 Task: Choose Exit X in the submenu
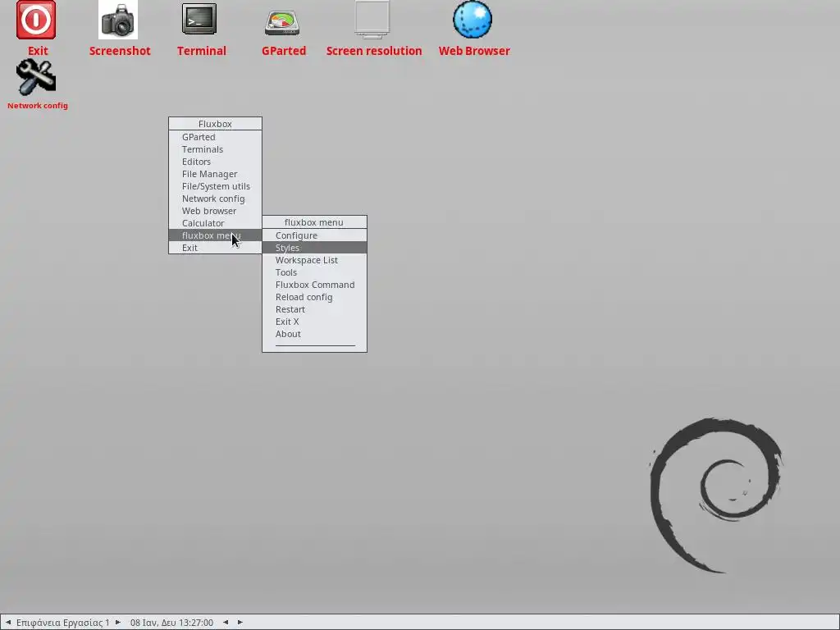(314, 322)
